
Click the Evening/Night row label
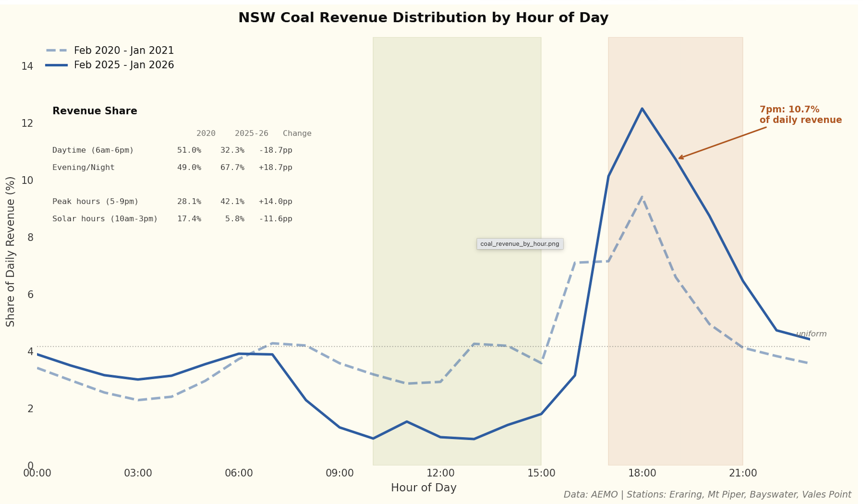pyautogui.click(x=83, y=168)
